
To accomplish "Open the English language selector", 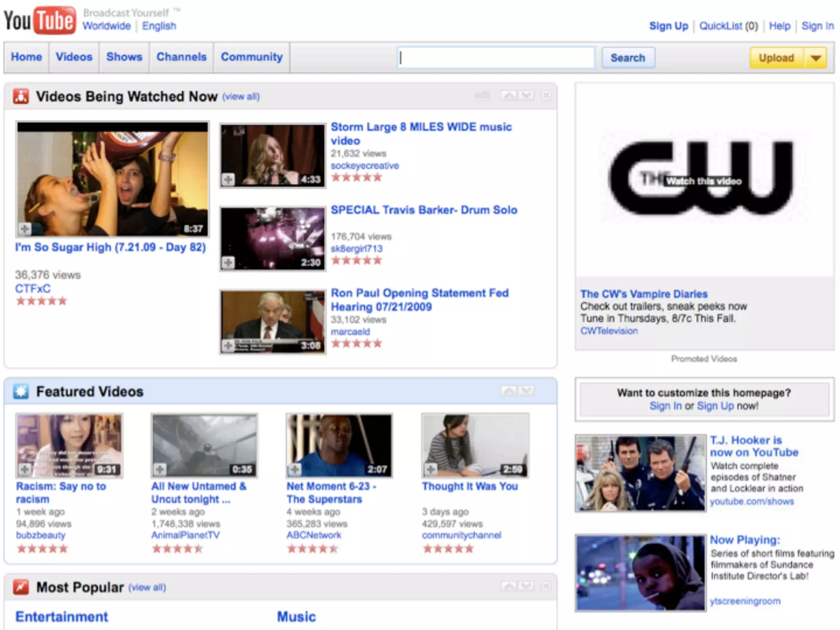I will [159, 26].
